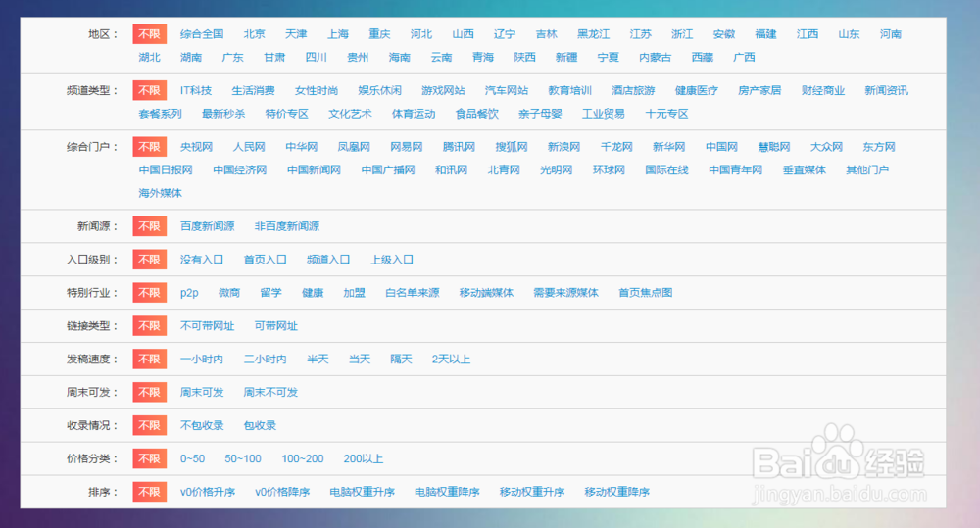This screenshot has height=528, width=980.
Task: Choose 腾讯网 portal filter
Action: click(x=459, y=147)
